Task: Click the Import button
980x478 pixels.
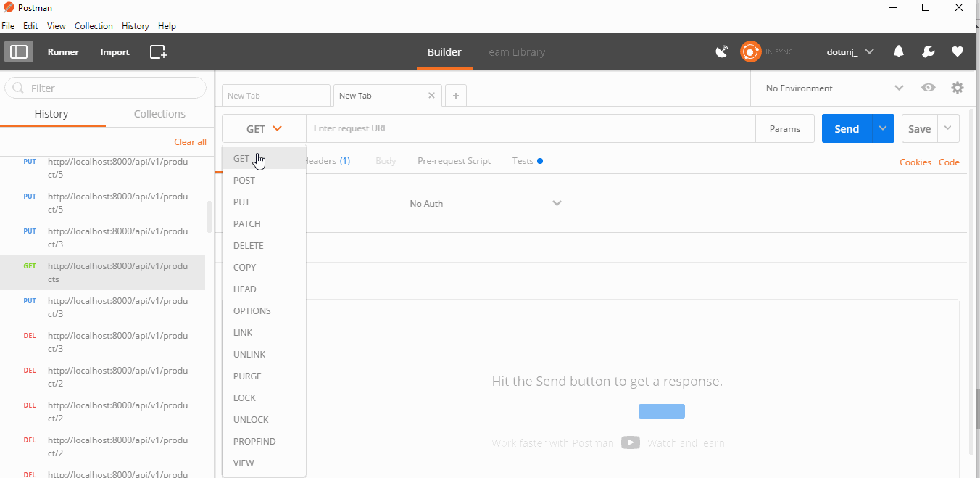Action: click(x=115, y=52)
